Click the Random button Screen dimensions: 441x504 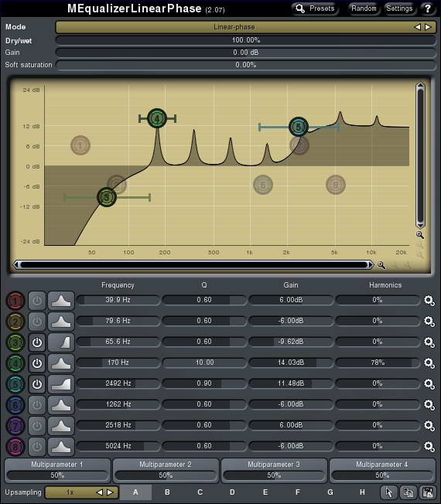click(364, 9)
